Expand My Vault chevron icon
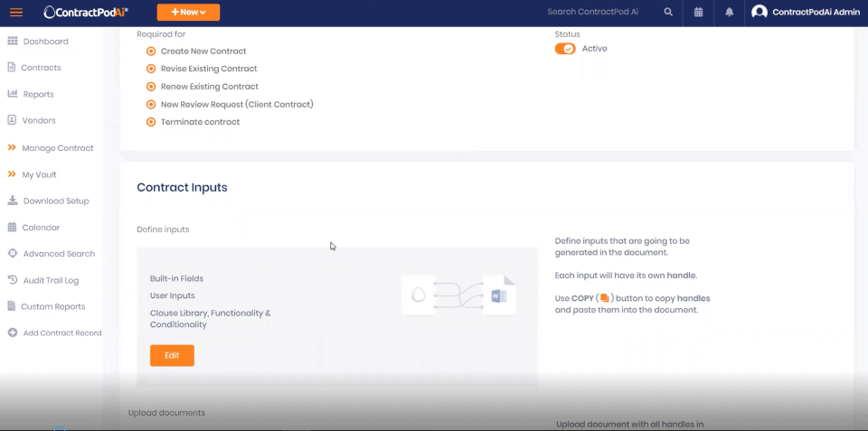Viewport: 868px width, 431px height. point(12,174)
